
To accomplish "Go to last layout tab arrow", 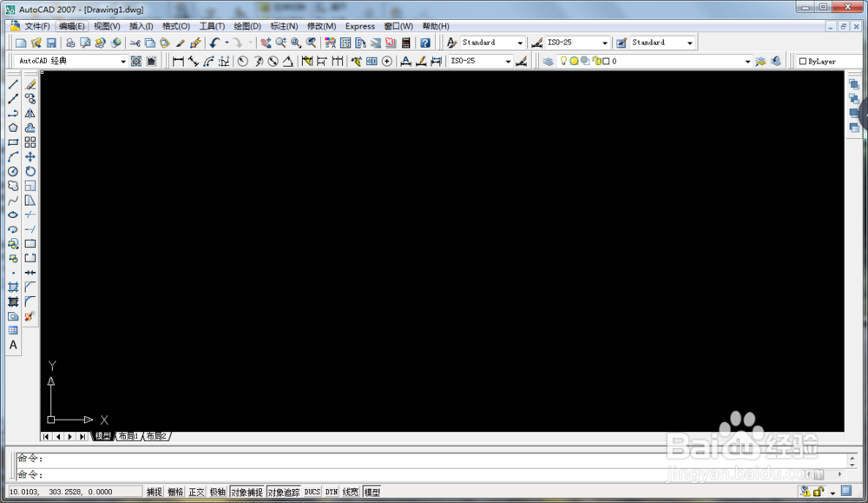I will click(82, 436).
